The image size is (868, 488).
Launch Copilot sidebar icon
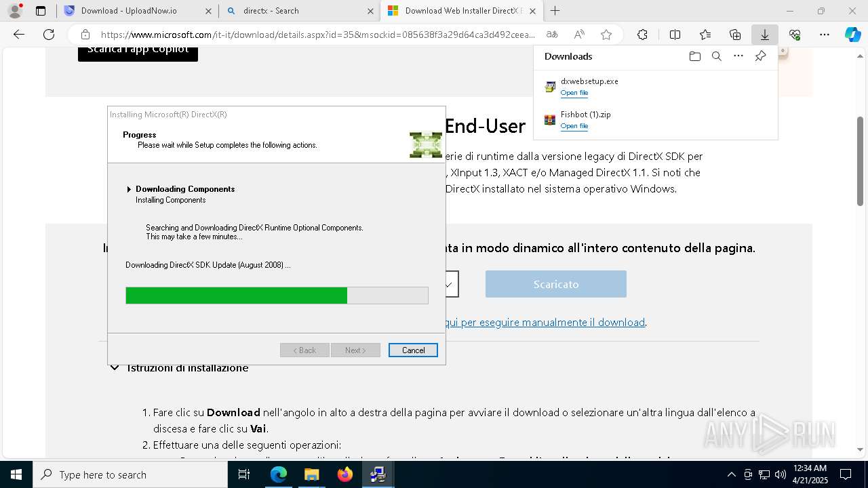pos(852,35)
